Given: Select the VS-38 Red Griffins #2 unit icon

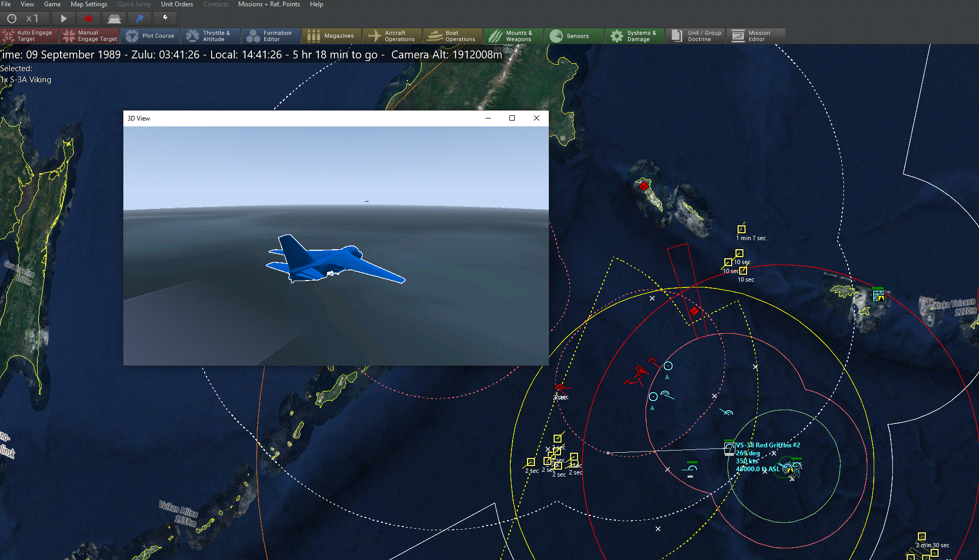Looking at the screenshot, I should [730, 448].
